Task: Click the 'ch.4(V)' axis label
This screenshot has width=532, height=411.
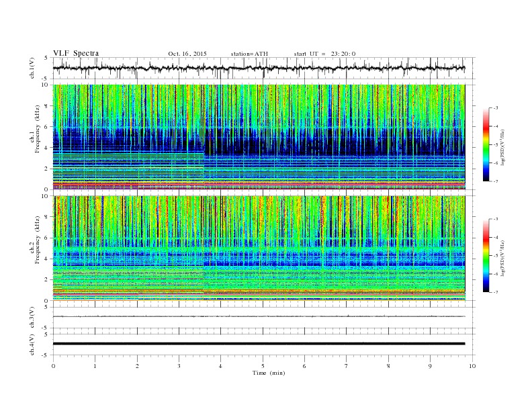Action: 32,345
